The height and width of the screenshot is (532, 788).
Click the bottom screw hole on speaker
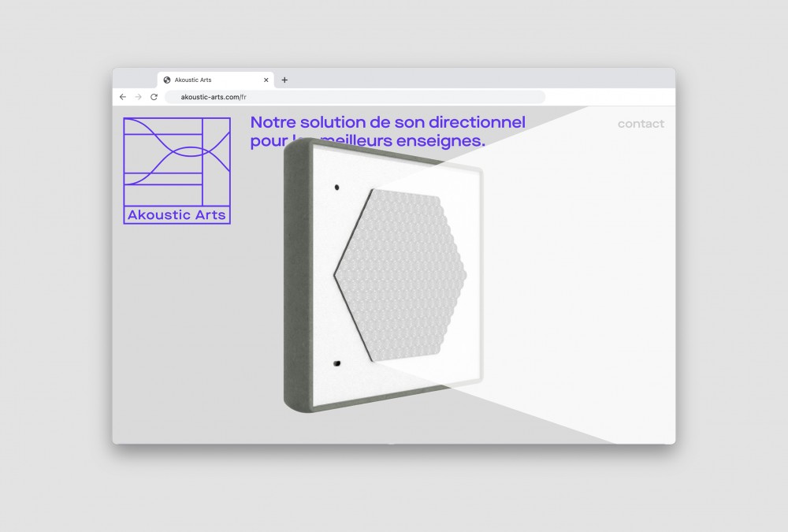336,363
